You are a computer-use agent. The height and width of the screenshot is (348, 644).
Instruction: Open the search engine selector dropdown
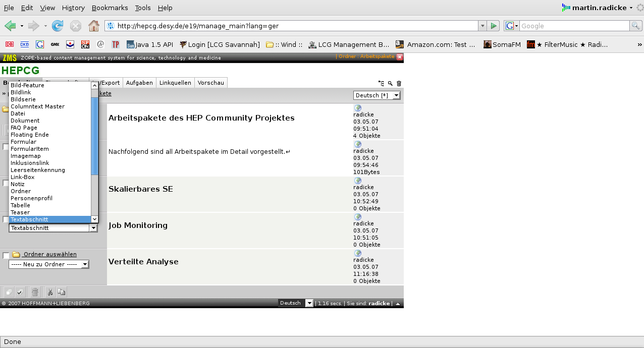[x=512, y=26]
